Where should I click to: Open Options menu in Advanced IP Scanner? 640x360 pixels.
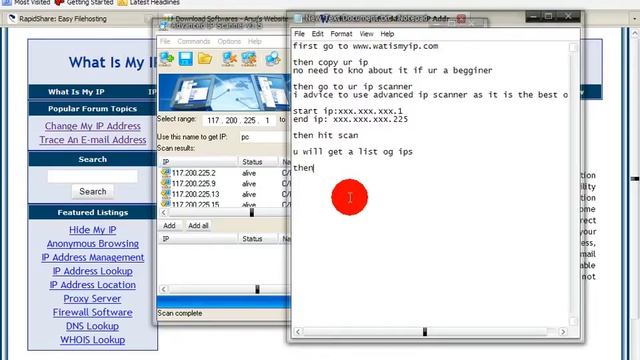[x=229, y=42]
